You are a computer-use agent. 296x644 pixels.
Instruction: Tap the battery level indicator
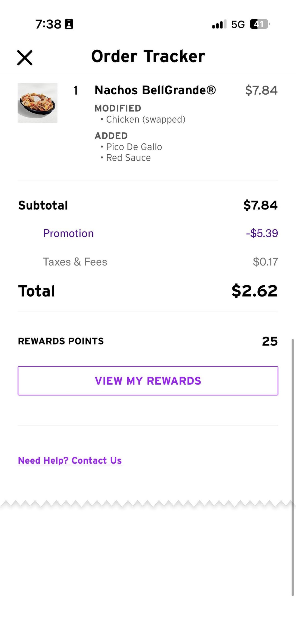(x=259, y=24)
